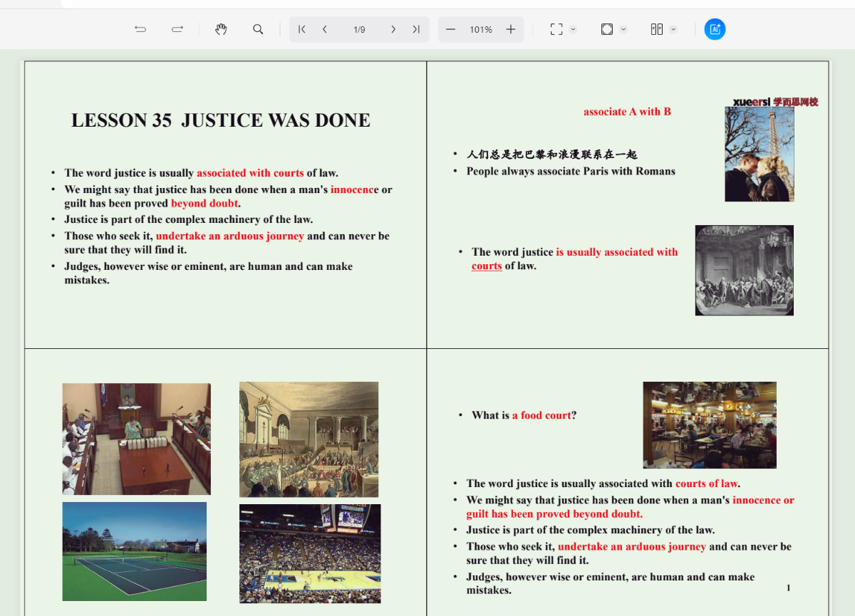
Task: Click the undo arrow icon
Action: click(x=140, y=29)
